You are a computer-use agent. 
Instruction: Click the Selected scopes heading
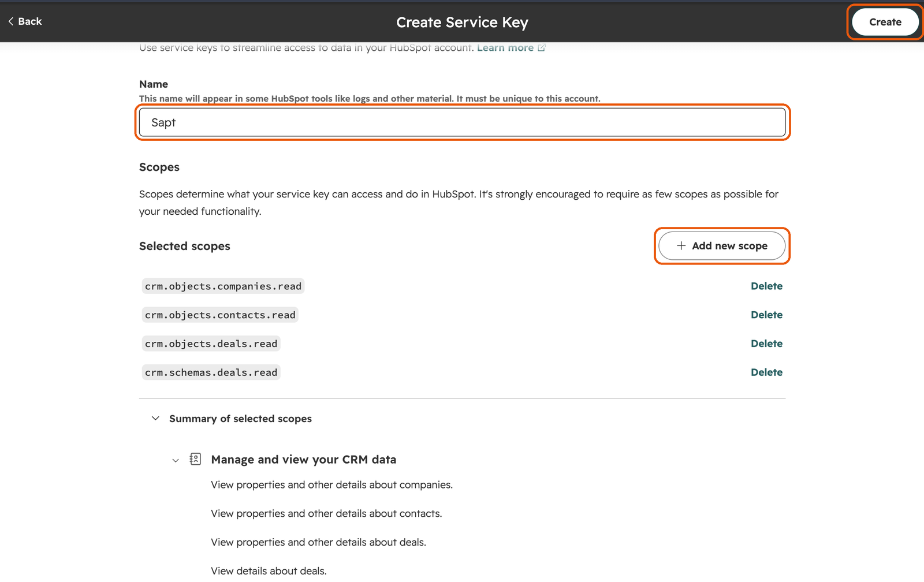click(185, 247)
